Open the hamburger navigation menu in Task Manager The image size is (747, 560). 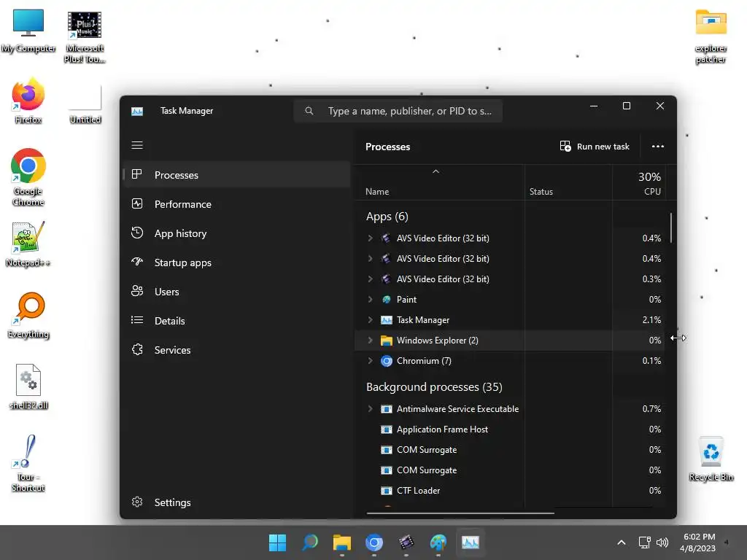(x=137, y=145)
